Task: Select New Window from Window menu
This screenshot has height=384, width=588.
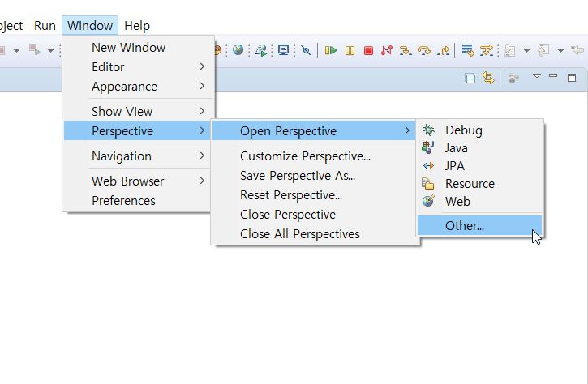Action: pyautogui.click(x=139, y=48)
